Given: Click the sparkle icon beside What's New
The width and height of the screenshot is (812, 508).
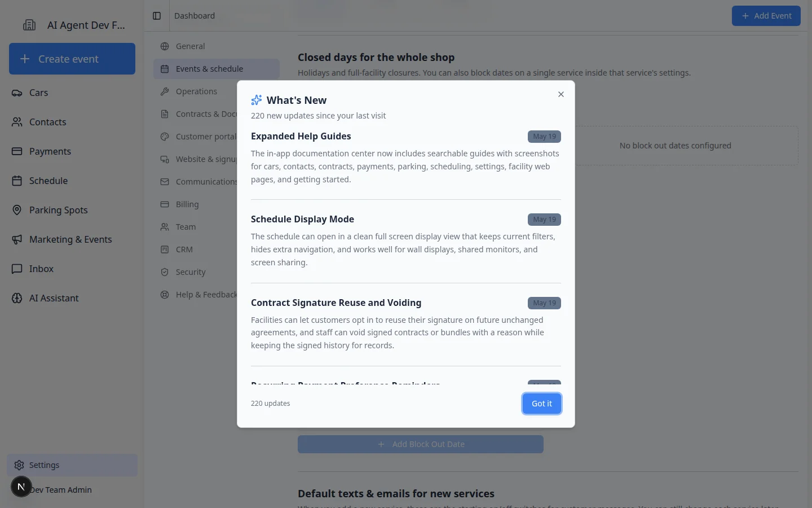Looking at the screenshot, I should (256, 100).
